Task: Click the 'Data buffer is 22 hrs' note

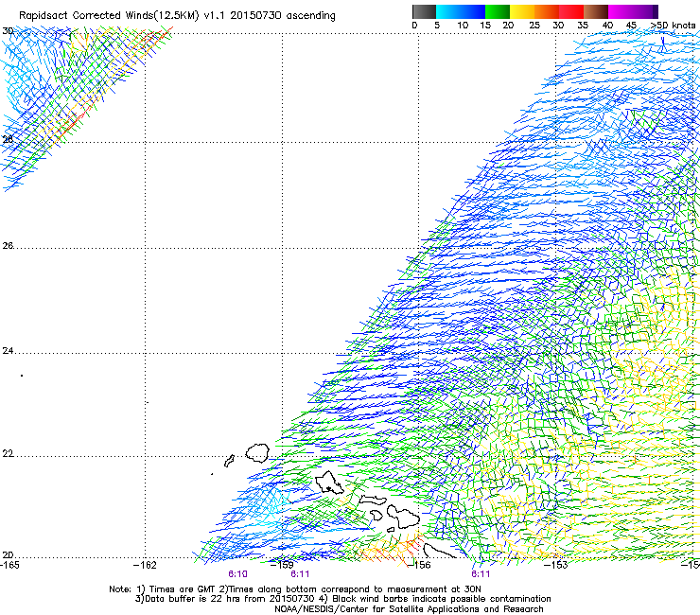Action: pyautogui.click(x=342, y=599)
